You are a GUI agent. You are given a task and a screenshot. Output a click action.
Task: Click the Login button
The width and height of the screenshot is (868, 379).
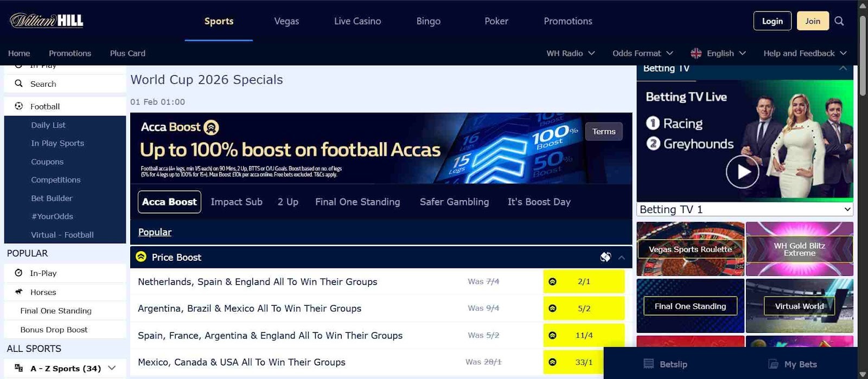(x=772, y=21)
